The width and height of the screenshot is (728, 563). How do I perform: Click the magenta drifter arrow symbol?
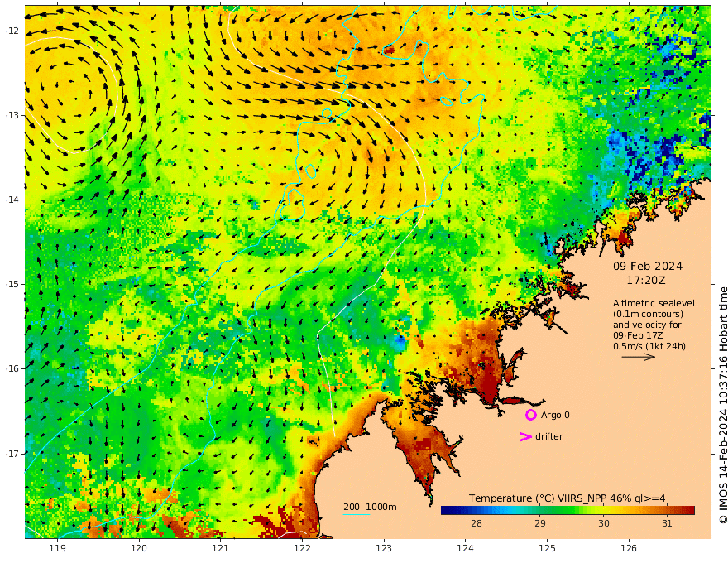click(x=525, y=436)
